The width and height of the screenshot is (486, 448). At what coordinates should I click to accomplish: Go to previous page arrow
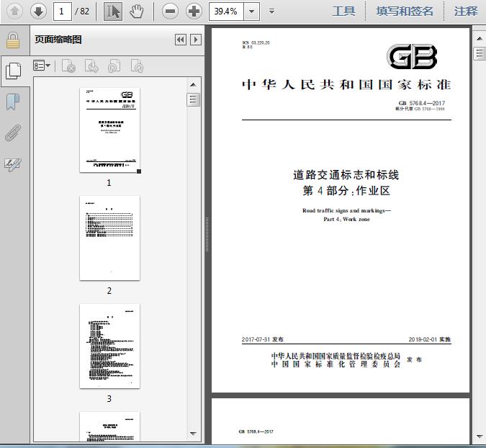pos(14,12)
